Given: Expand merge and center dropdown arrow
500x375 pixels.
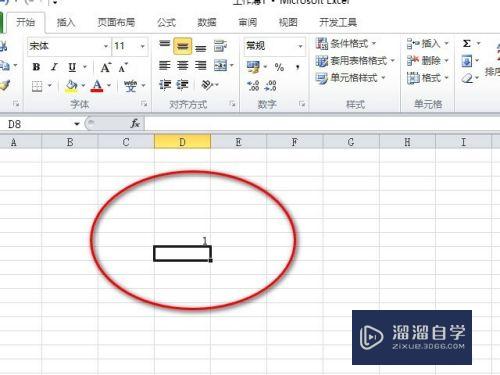Looking at the screenshot, I should [232, 65].
